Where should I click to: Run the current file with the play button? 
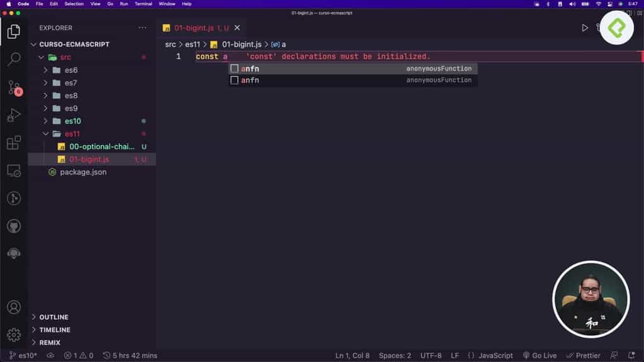click(582, 28)
